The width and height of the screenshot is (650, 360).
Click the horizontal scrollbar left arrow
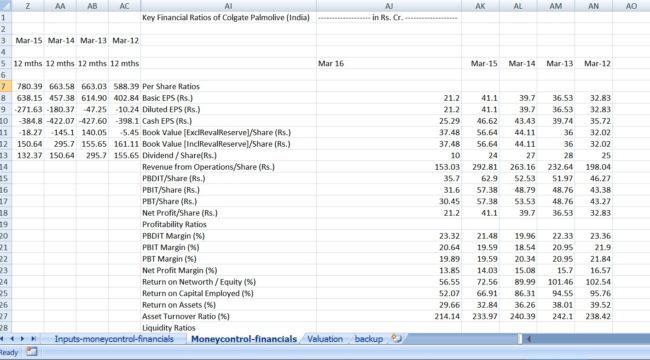[529, 339]
